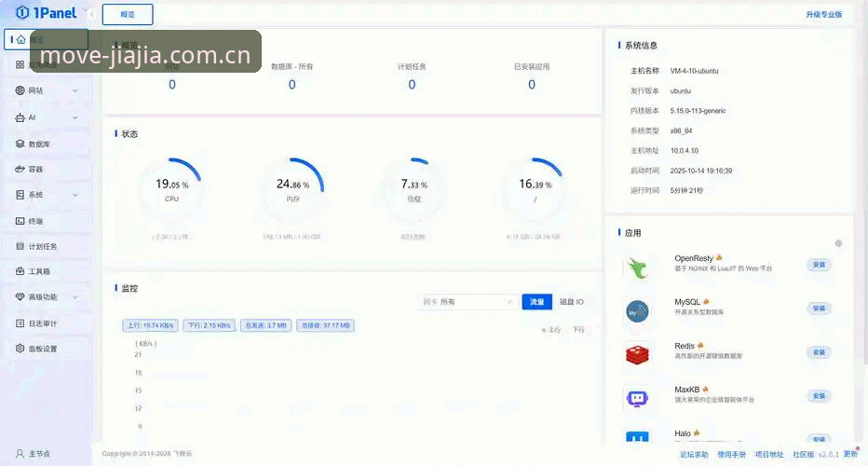
Task: Install the OpenResty application
Action: click(819, 265)
